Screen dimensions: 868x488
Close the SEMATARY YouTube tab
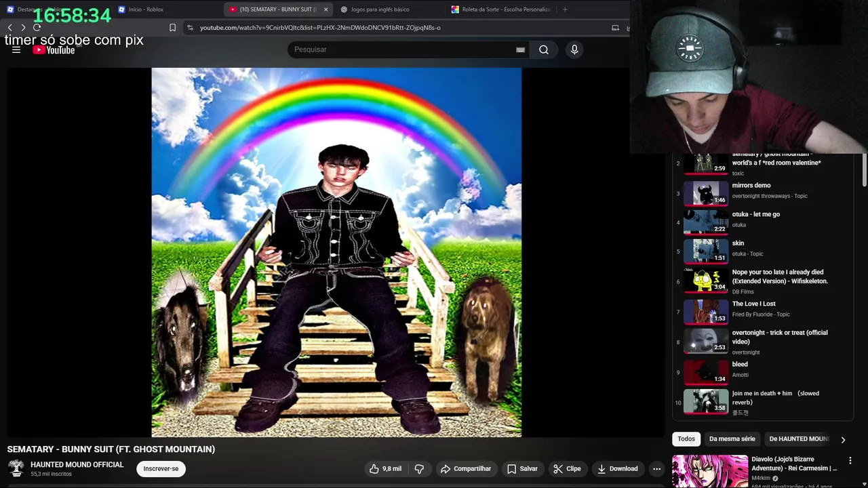[325, 9]
